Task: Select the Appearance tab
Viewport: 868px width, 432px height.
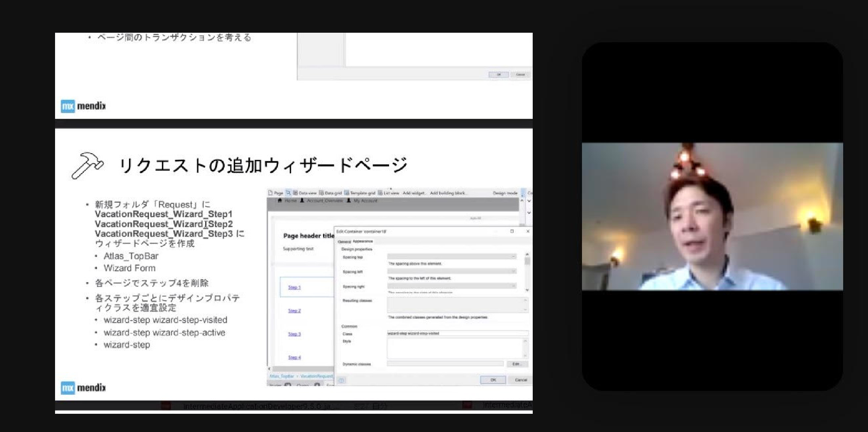Action: [x=363, y=241]
